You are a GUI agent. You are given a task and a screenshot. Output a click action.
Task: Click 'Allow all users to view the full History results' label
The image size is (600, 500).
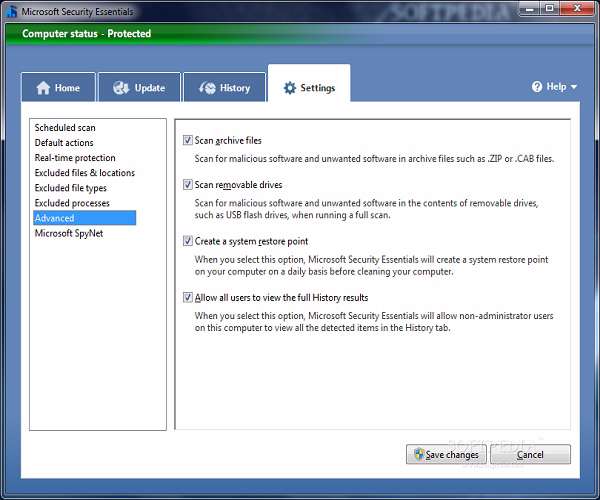point(281,298)
